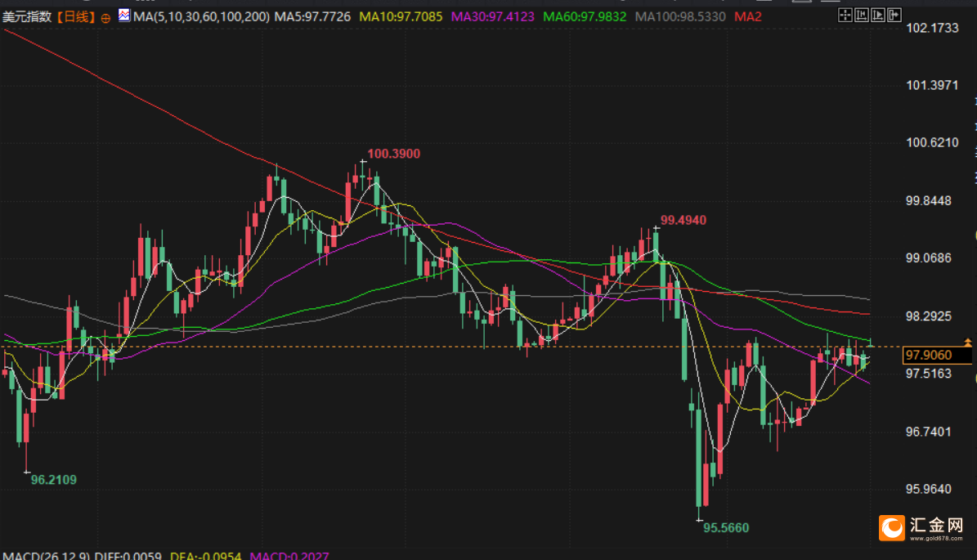977x560 pixels.
Task: Click the 99.0686 axis price label
Action: pyautogui.click(x=929, y=258)
